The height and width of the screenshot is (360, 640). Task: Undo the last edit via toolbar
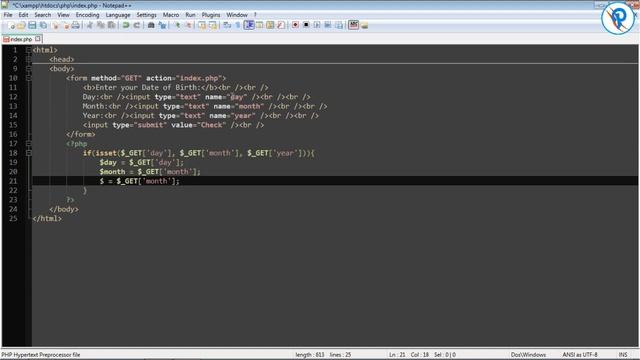coord(126,25)
